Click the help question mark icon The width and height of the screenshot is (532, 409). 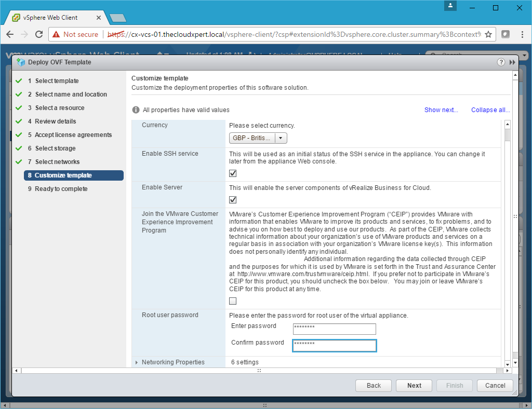[x=501, y=62]
